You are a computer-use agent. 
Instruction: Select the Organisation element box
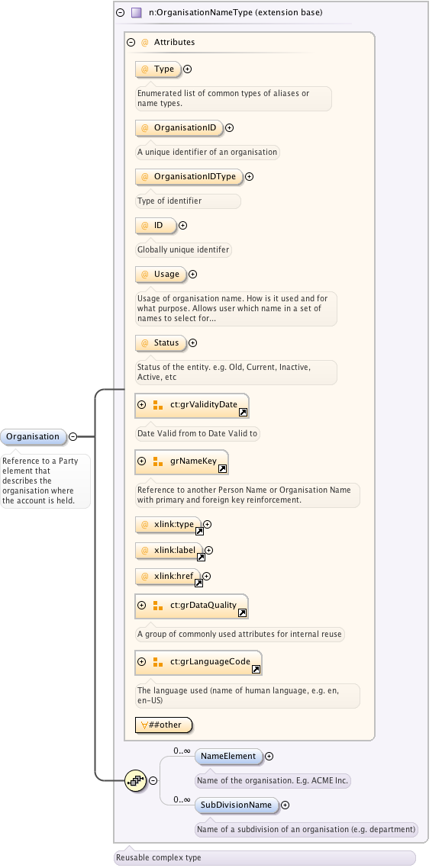(34, 437)
